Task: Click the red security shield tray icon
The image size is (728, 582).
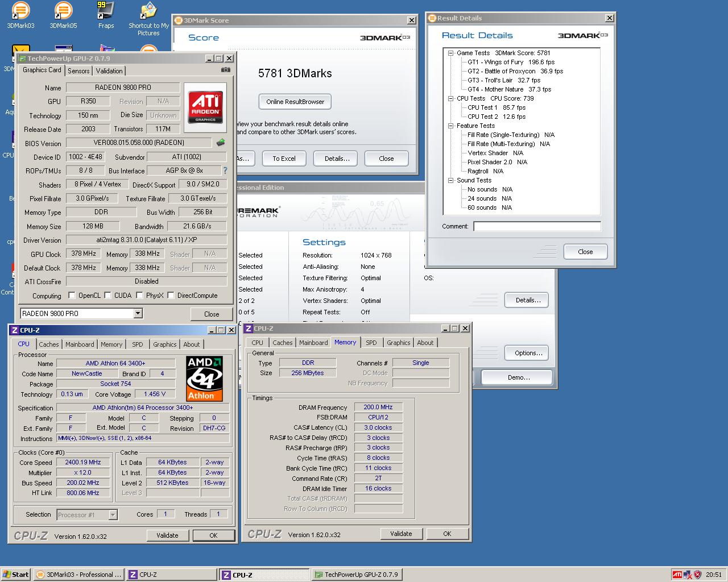Action: tap(698, 575)
